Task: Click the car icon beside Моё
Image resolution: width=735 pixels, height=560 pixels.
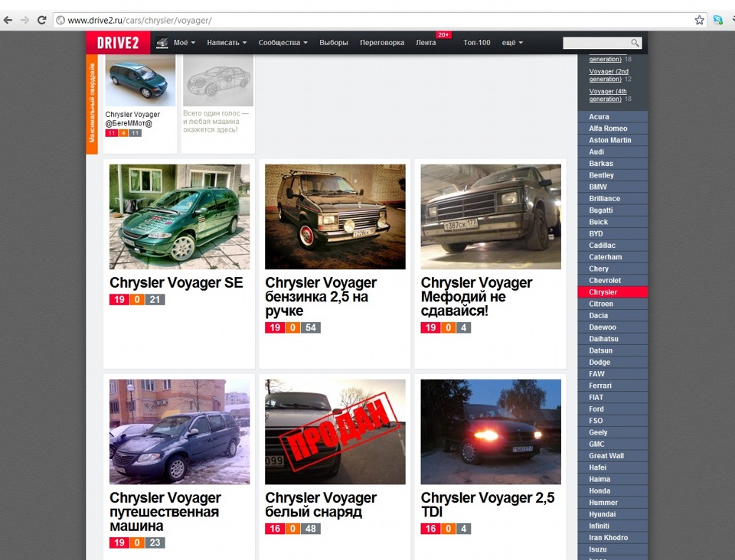Action: pos(162,43)
